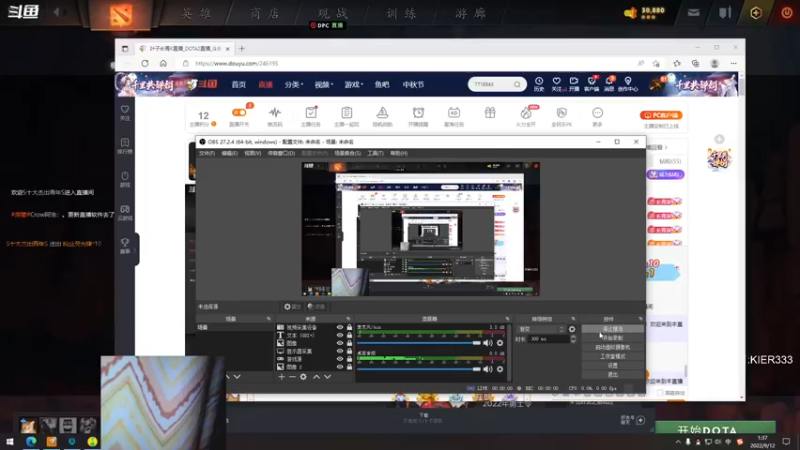Open browser more options ellipsis menu
This screenshot has width=800, height=450.
[x=734, y=63]
